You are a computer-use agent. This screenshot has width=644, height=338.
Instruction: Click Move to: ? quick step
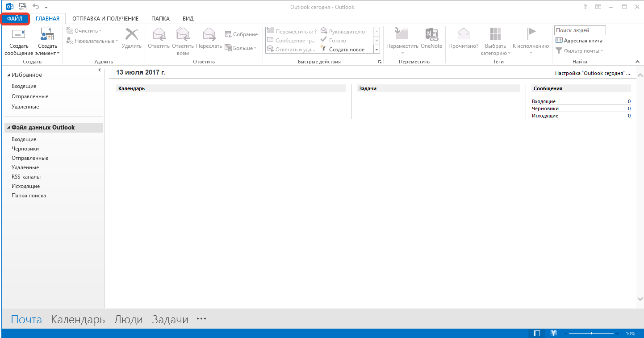click(x=292, y=32)
